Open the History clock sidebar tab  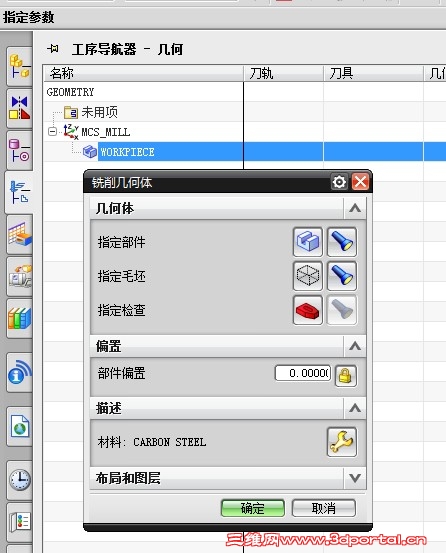pyautogui.click(x=19, y=480)
